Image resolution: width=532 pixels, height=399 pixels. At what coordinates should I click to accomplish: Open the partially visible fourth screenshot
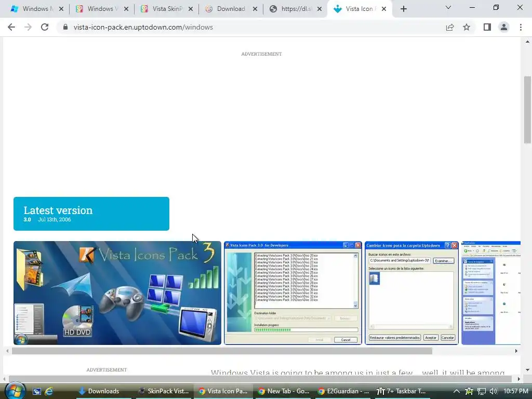point(491,293)
